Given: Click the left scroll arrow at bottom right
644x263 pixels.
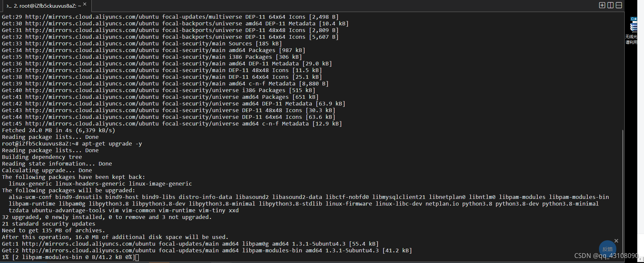Looking at the screenshot, I should (641, 259).
